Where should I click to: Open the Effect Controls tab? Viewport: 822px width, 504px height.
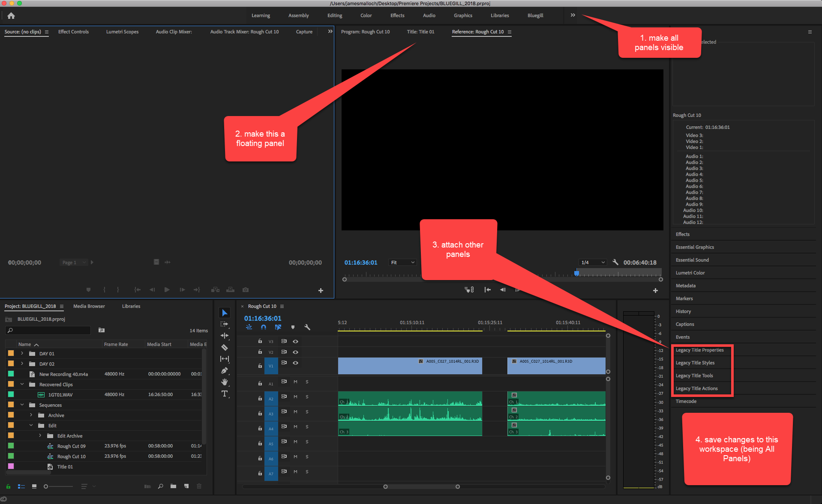pyautogui.click(x=73, y=32)
